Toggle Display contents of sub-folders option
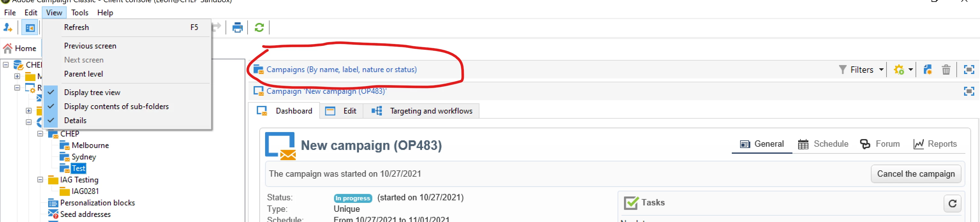The width and height of the screenshot is (980, 222). point(126,107)
